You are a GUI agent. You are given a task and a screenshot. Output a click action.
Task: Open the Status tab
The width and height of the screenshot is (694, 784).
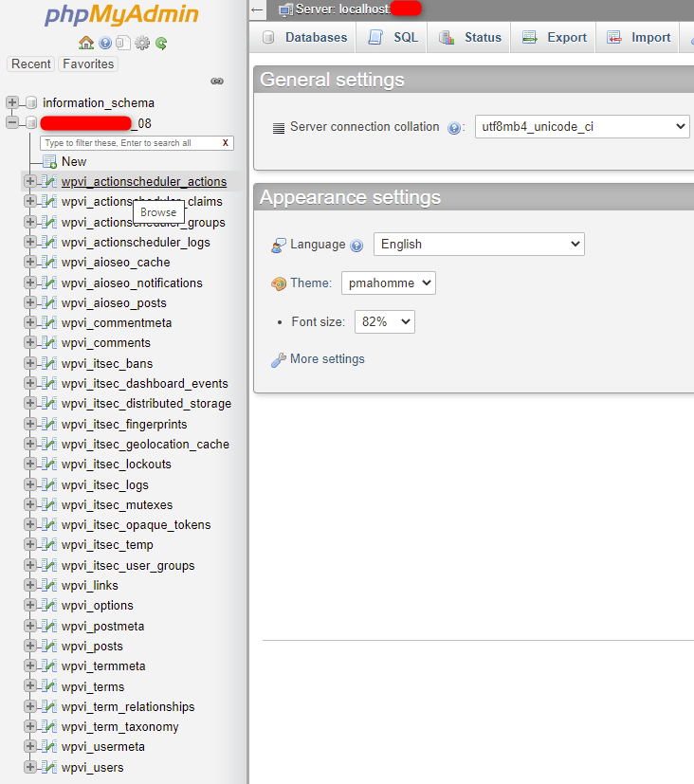[x=470, y=38]
